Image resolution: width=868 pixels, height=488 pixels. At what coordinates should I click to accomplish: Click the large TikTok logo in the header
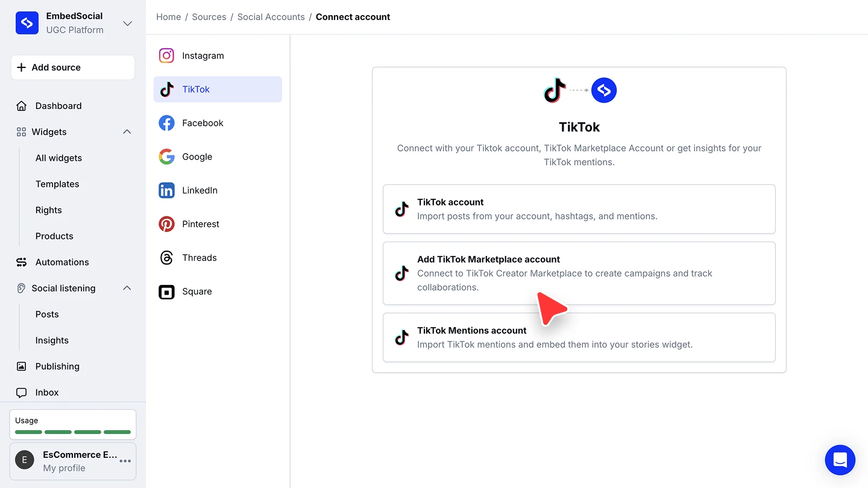tap(555, 90)
